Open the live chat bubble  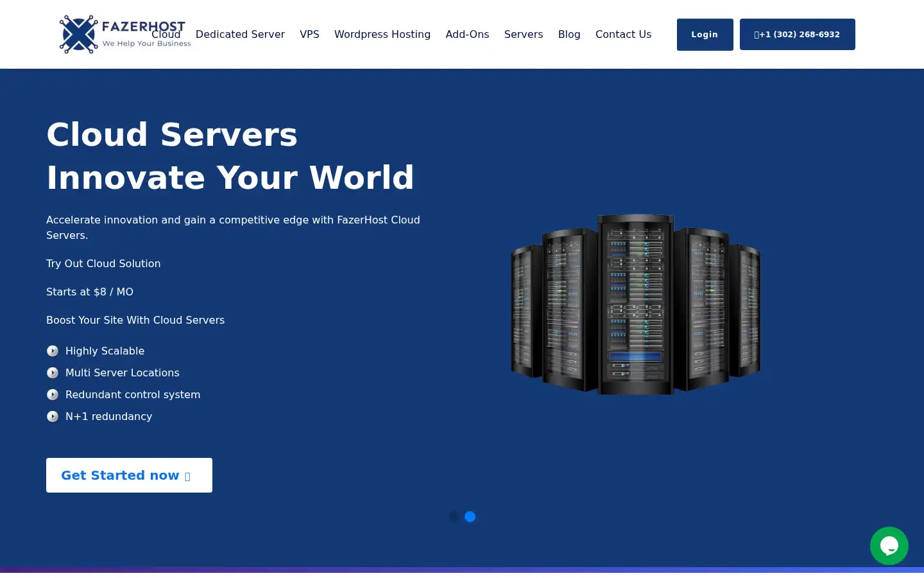pos(889,546)
